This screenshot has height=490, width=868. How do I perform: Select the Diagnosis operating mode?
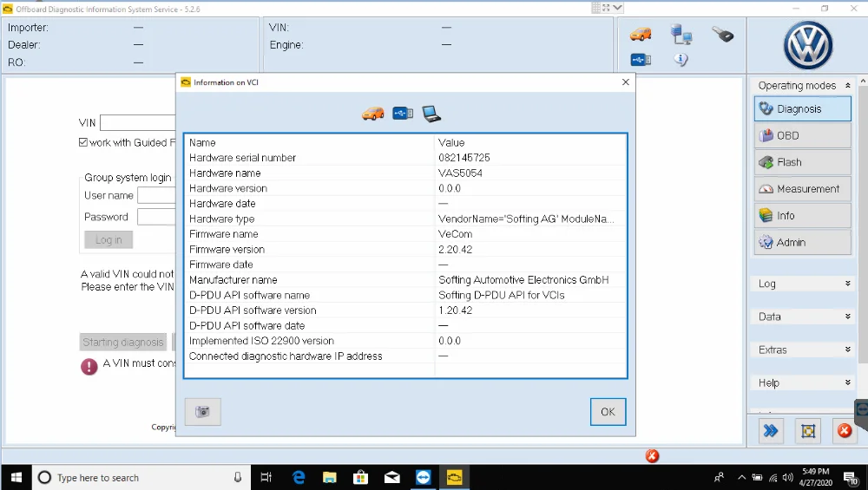pyautogui.click(x=802, y=108)
